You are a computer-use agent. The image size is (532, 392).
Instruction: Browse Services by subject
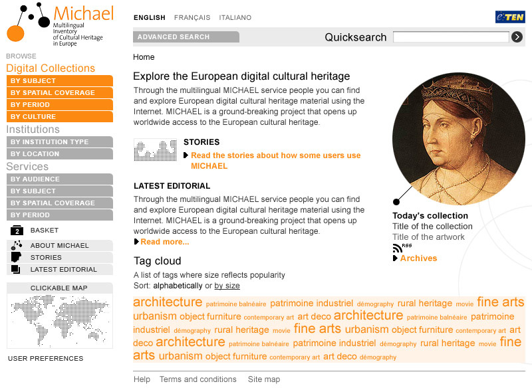60,191
